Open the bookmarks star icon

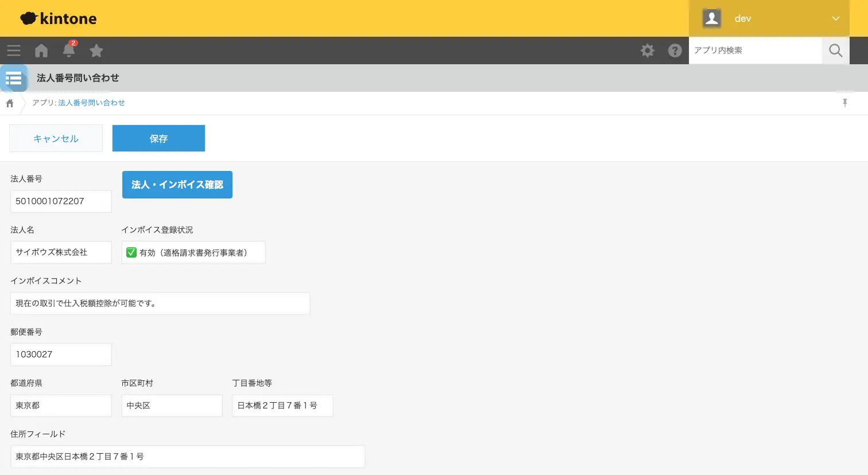(x=96, y=50)
